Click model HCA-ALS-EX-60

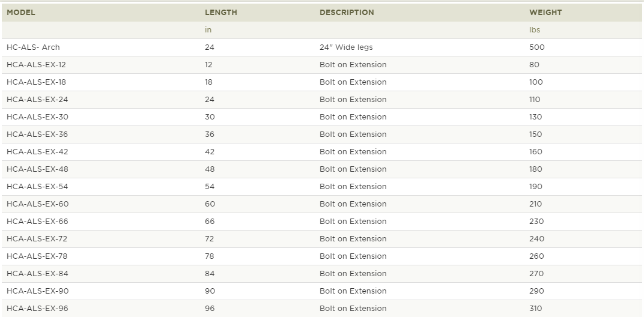click(38, 204)
